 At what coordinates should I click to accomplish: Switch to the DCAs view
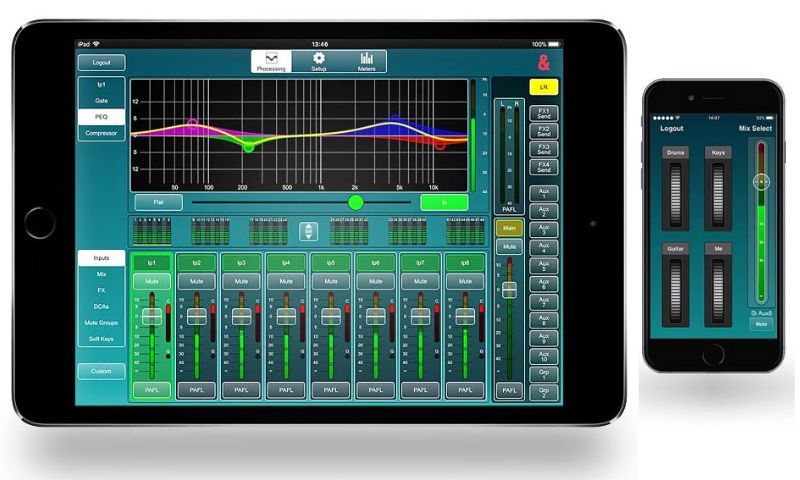[x=101, y=307]
